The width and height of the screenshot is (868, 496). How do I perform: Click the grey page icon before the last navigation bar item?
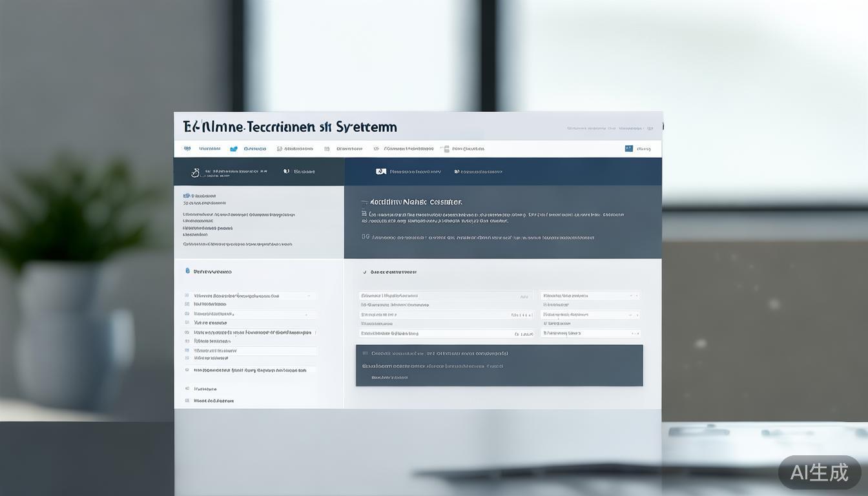[x=444, y=149]
